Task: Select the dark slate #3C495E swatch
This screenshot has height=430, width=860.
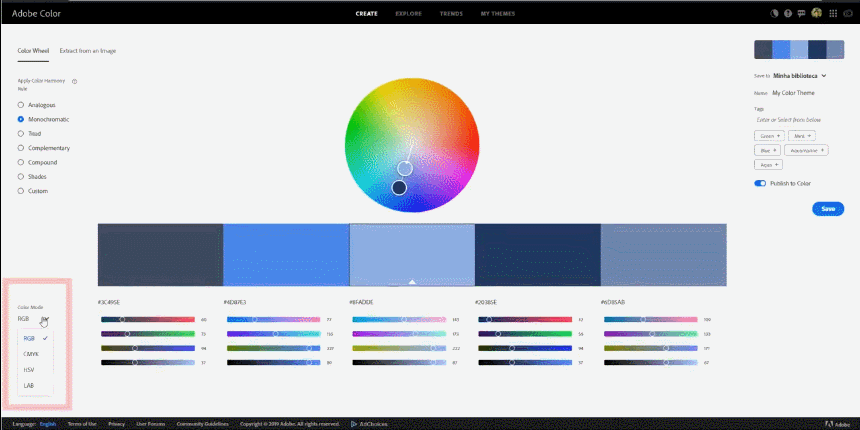Action: coord(160,254)
